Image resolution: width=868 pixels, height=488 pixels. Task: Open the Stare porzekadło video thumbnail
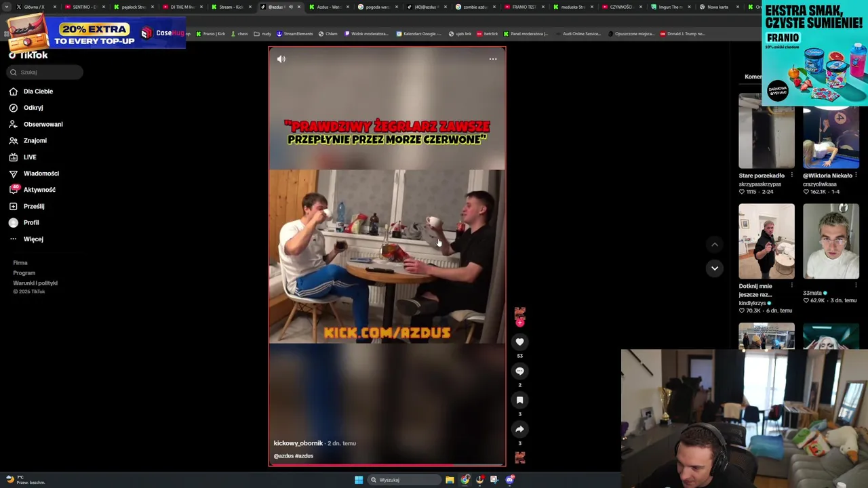click(x=766, y=131)
